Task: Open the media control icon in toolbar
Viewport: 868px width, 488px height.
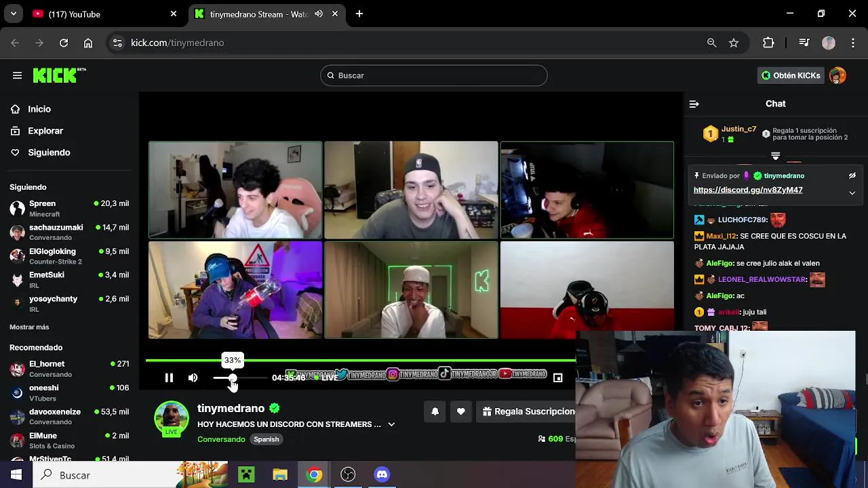Action: coord(804,43)
